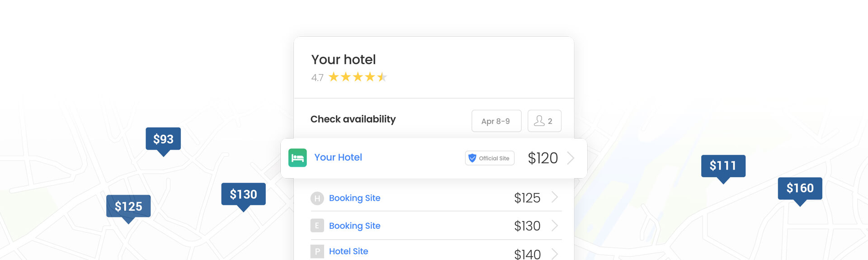Select the $130 map price marker
Viewport: 868px width, 260px height.
point(243,194)
